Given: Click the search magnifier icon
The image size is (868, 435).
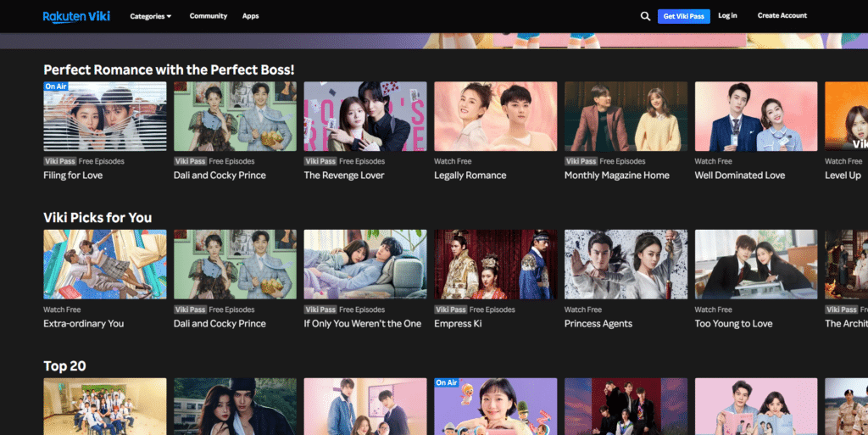Looking at the screenshot, I should tap(645, 16).
